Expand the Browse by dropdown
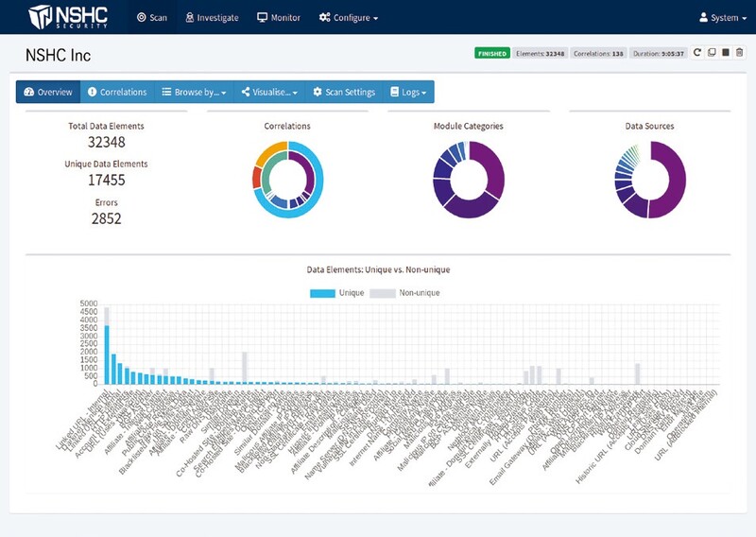756x537 pixels. pos(193,92)
